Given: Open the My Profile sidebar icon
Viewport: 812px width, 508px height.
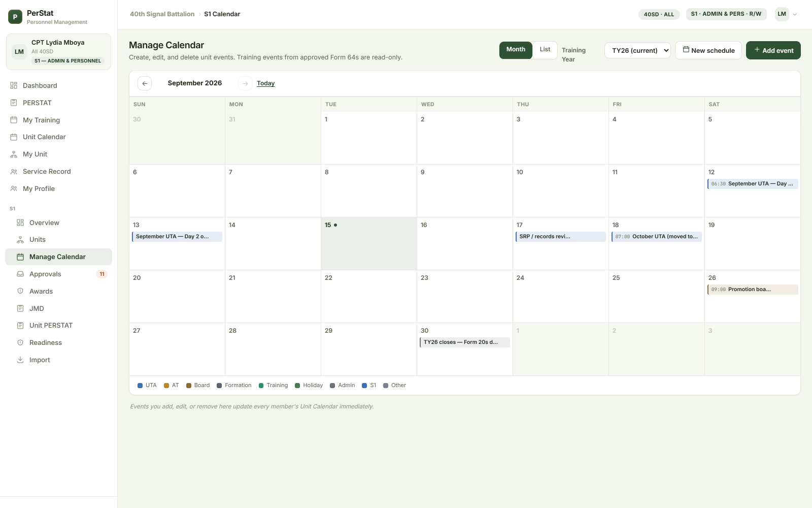Looking at the screenshot, I should pos(14,188).
